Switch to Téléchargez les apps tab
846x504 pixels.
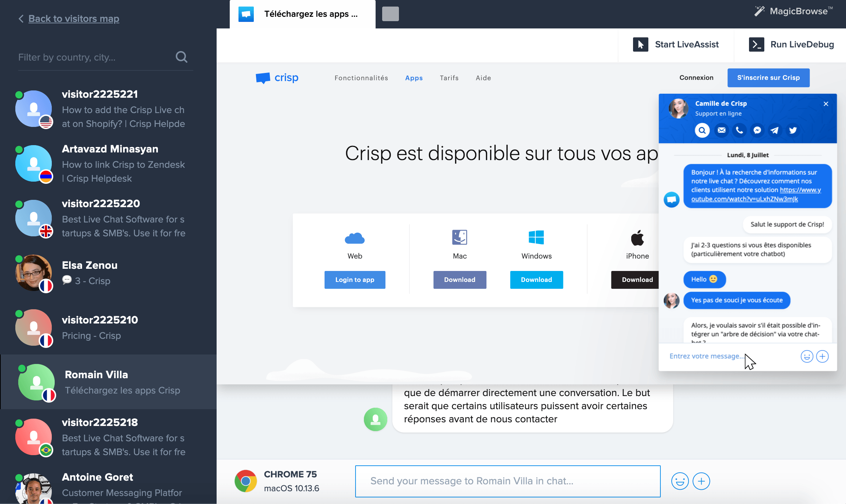click(303, 14)
